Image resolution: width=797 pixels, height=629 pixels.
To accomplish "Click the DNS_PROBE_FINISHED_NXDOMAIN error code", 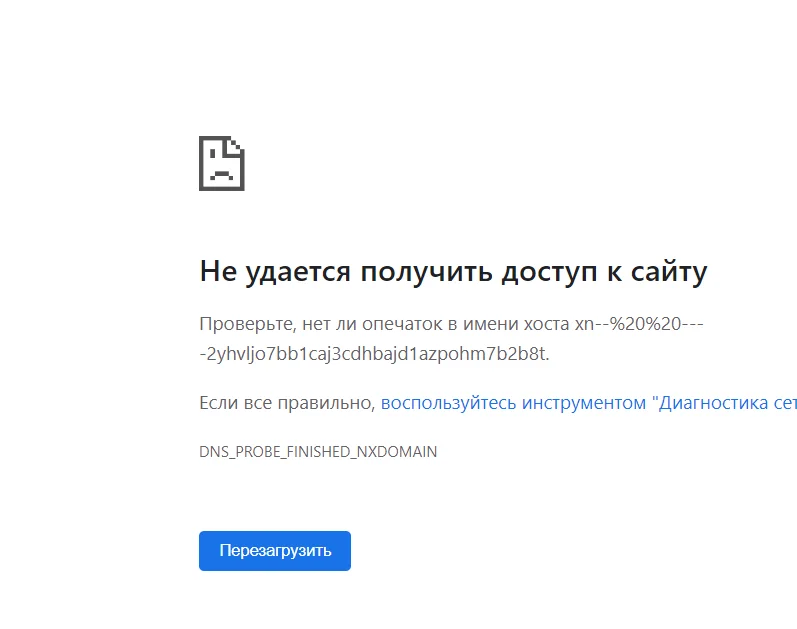I will (x=318, y=452).
